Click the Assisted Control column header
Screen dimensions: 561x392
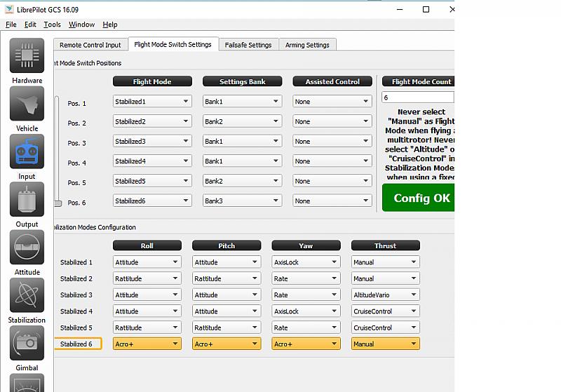332,81
